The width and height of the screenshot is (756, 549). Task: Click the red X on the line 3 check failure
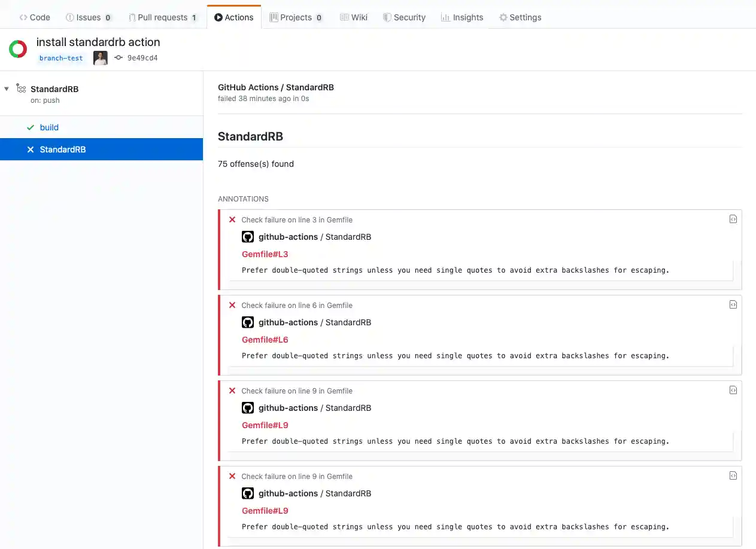click(232, 219)
